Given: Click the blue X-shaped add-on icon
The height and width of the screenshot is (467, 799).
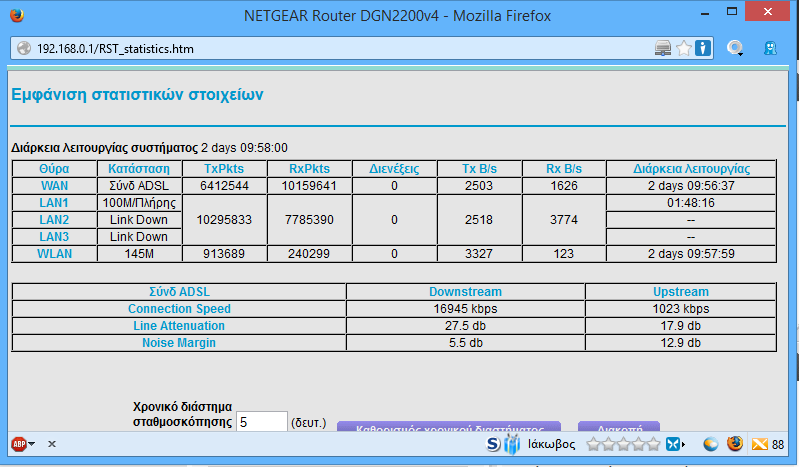Looking at the screenshot, I should pos(673,444).
